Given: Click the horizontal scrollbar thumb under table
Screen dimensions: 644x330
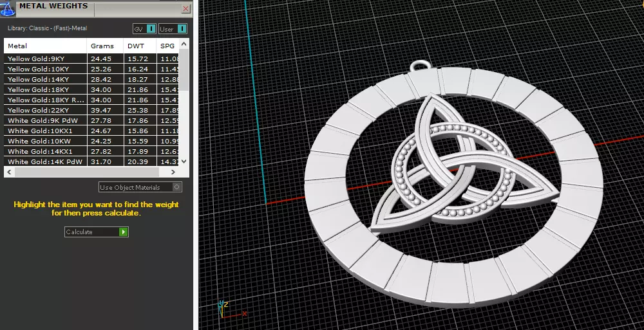Looking at the screenshot, I should (x=86, y=172).
